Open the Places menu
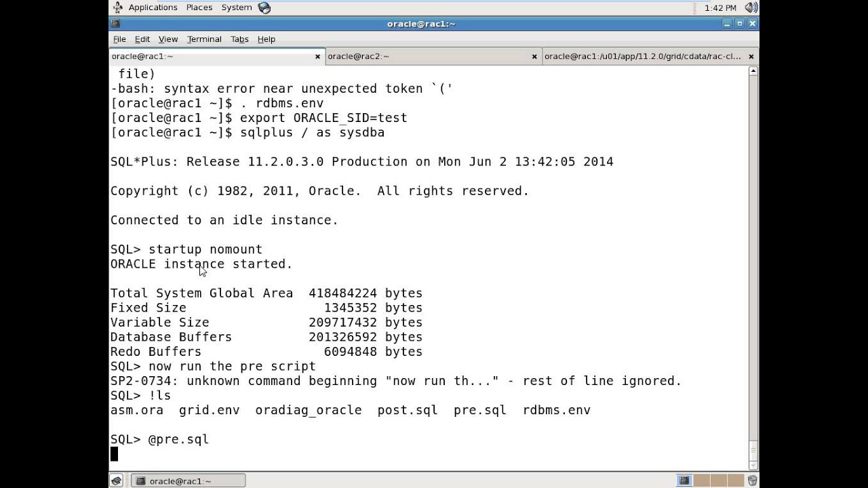The image size is (868, 488). point(199,7)
